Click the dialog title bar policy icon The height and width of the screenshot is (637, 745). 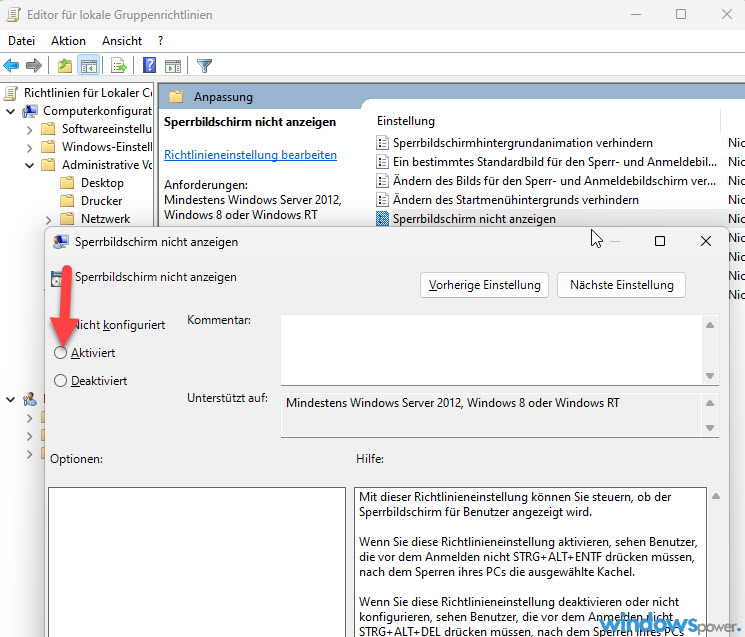(60, 242)
